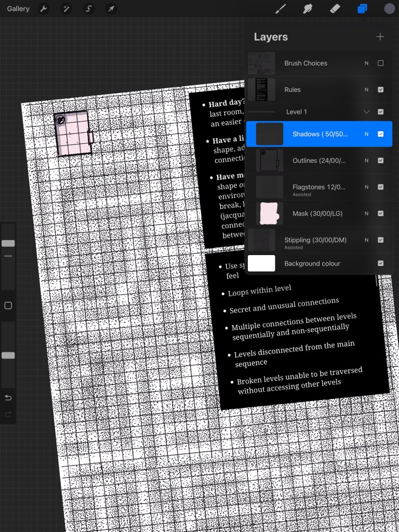Open the active color swatch
The height and width of the screenshot is (532, 399).
(390, 9)
